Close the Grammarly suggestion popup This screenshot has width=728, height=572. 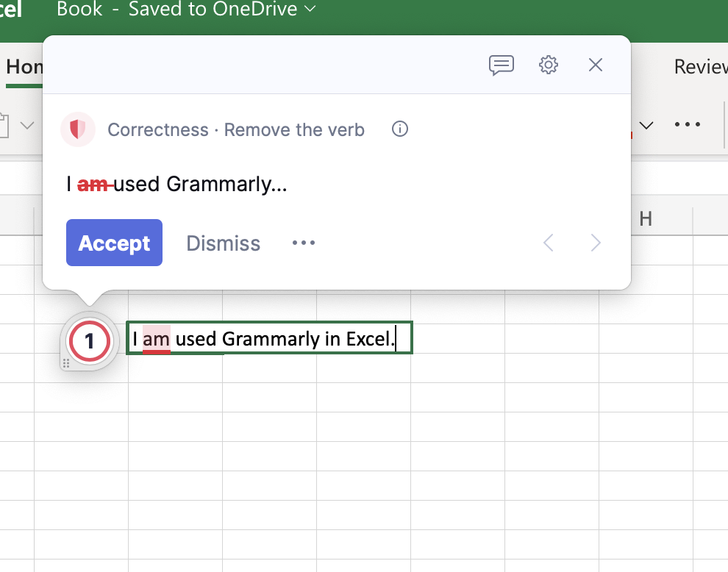(x=596, y=65)
